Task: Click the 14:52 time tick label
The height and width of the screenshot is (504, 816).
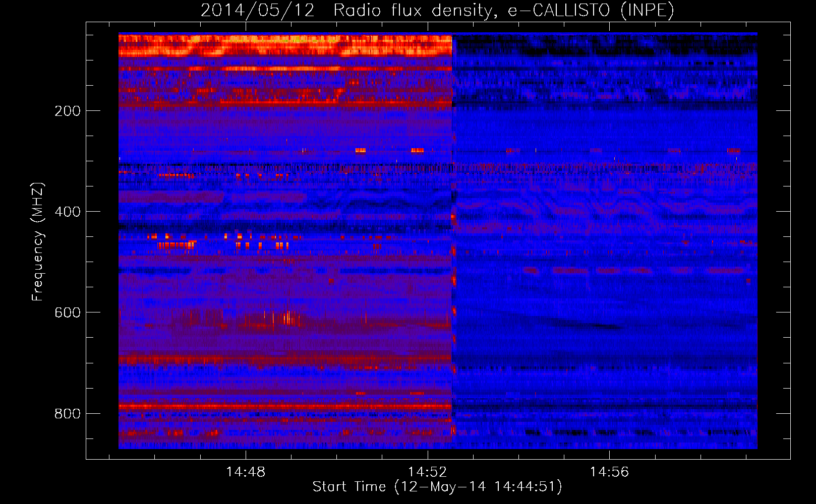Action: pos(428,472)
